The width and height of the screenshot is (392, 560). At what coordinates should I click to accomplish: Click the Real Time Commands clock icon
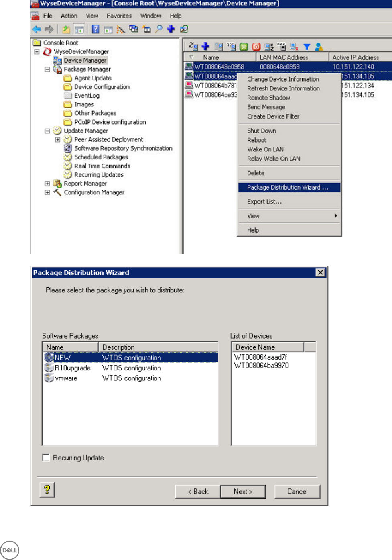coord(68,166)
